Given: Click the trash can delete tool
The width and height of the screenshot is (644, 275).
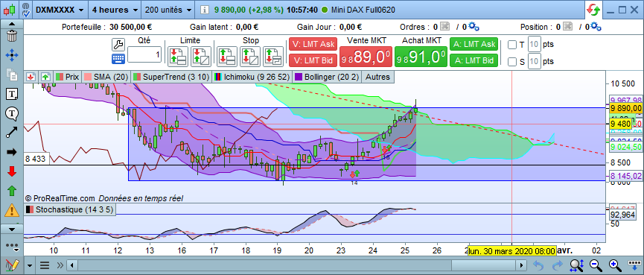Looking at the screenshot, I should click(12, 36).
